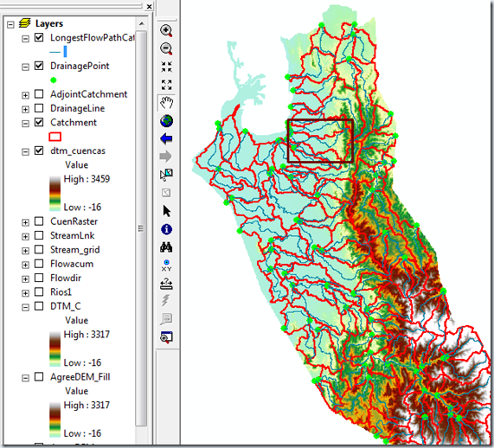Toggle off the dtm_cuencas layer

coord(39,150)
